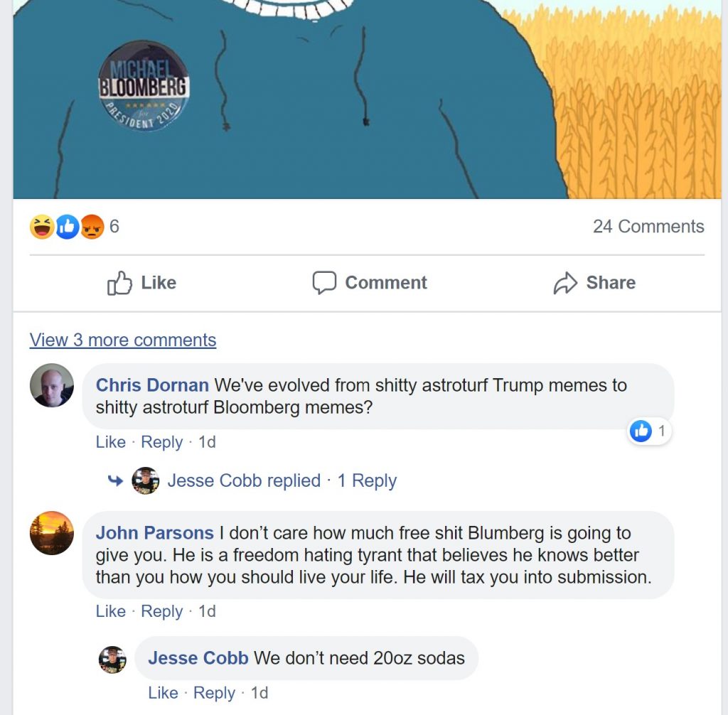Screen dimensions: 728x715
Task: Open Jesse Cobb's avatar next to soda reply
Action: 112,660
